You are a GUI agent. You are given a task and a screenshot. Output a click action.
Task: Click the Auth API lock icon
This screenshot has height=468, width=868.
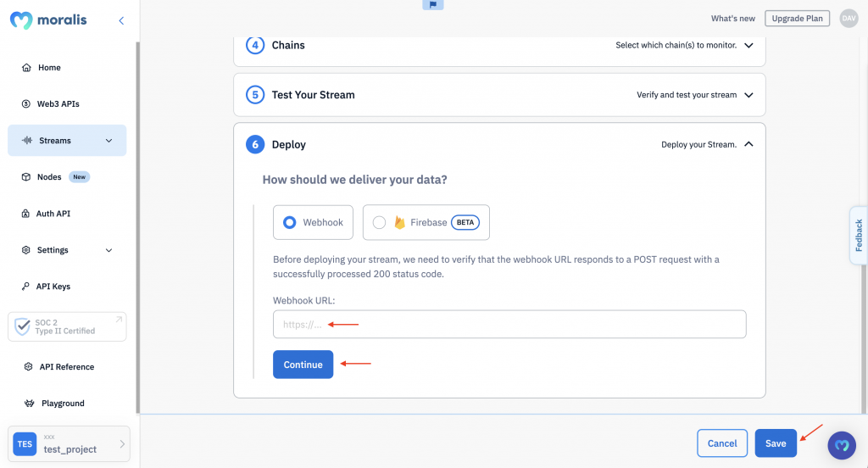point(25,214)
